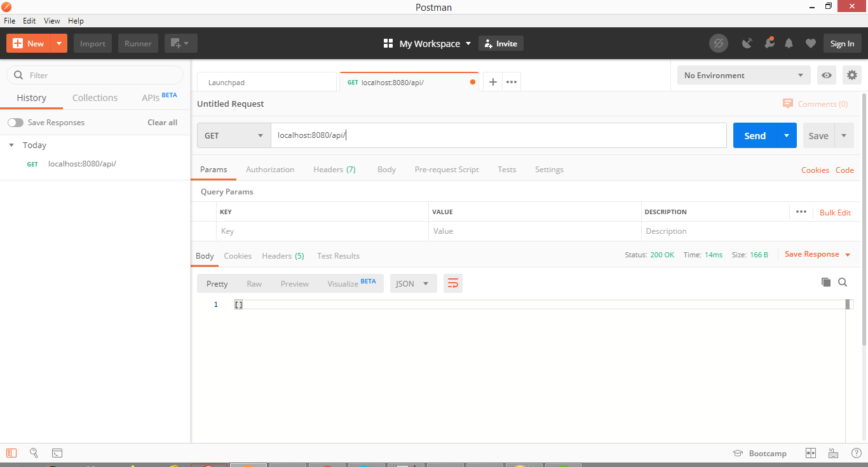Toggle the Save Responses switch
The height and width of the screenshot is (467, 868).
click(15, 123)
